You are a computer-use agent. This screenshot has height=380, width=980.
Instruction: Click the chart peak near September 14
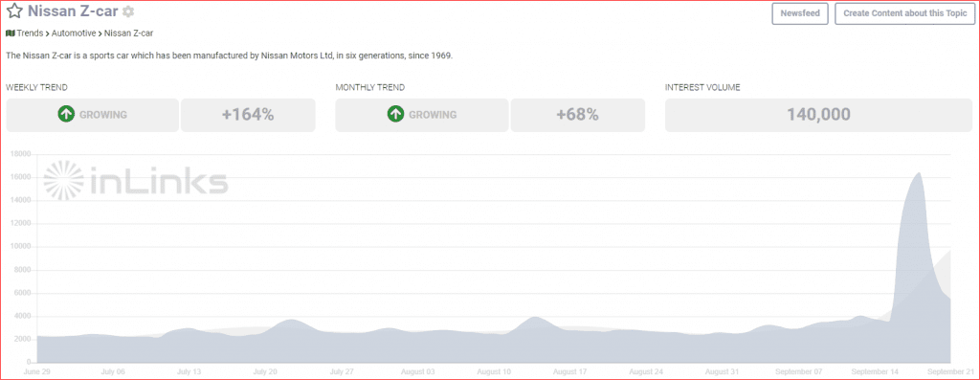coord(919,174)
